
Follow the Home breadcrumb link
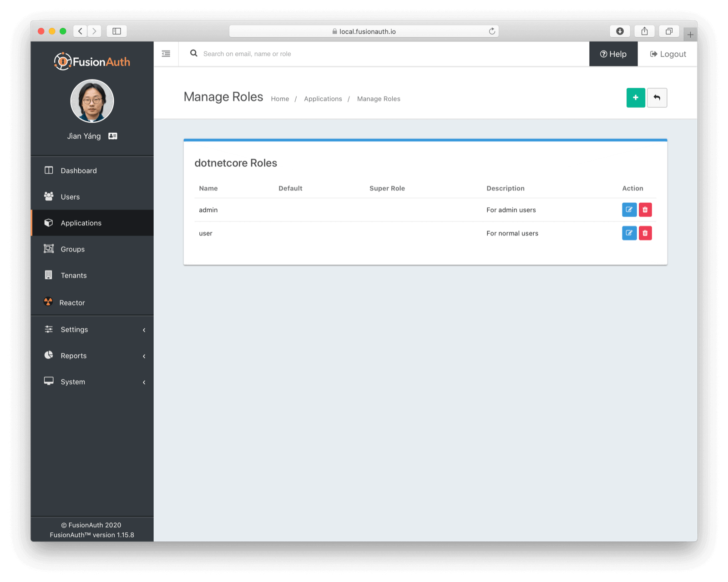(280, 99)
